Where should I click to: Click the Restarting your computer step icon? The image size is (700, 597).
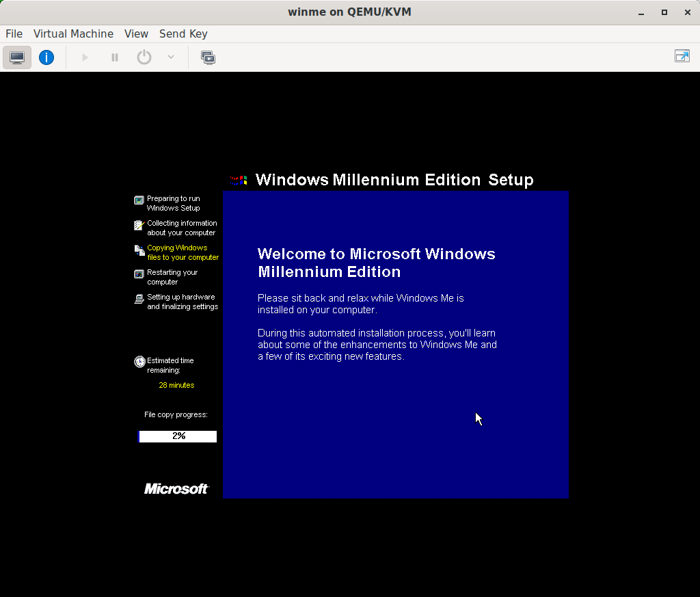[x=139, y=274]
